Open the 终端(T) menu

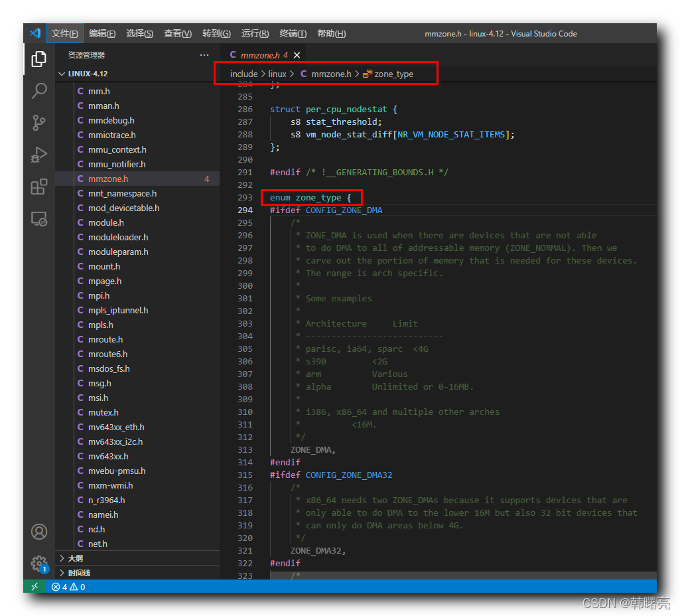pyautogui.click(x=293, y=33)
